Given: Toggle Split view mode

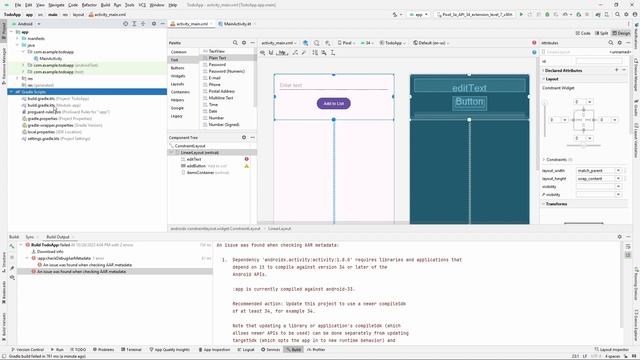Looking at the screenshot, I should pos(601,33).
